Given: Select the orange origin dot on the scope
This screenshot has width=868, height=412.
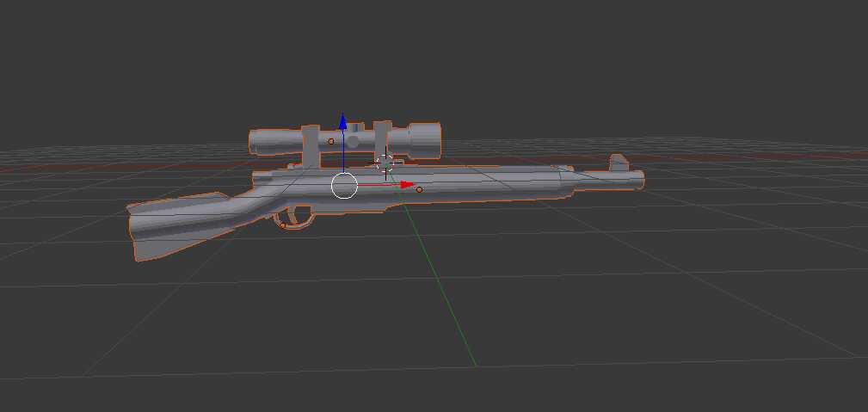Looking at the screenshot, I should tap(331, 140).
